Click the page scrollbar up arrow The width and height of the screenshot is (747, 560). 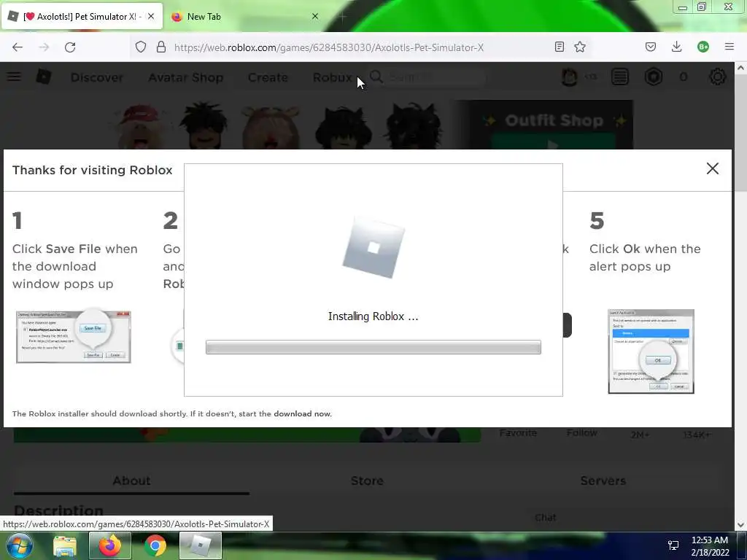pyautogui.click(x=741, y=68)
